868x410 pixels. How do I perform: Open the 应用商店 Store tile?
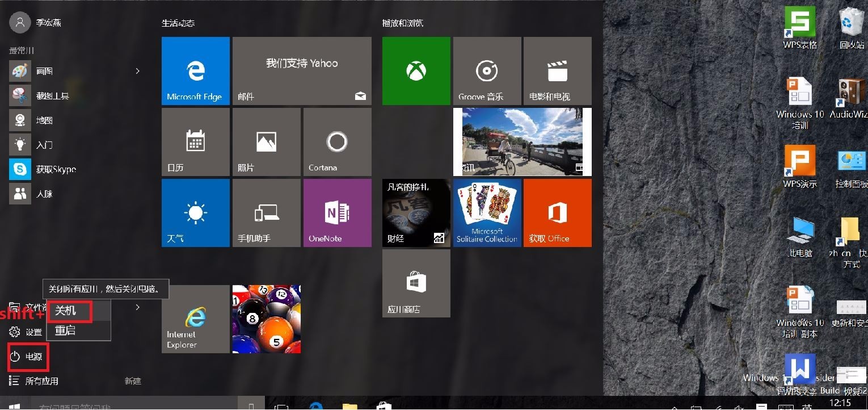(416, 283)
